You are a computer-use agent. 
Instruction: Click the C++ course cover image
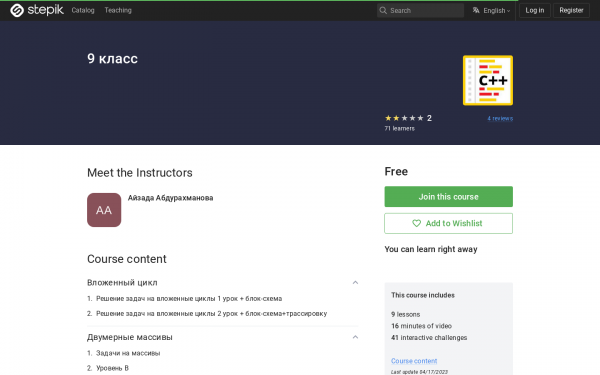click(488, 80)
